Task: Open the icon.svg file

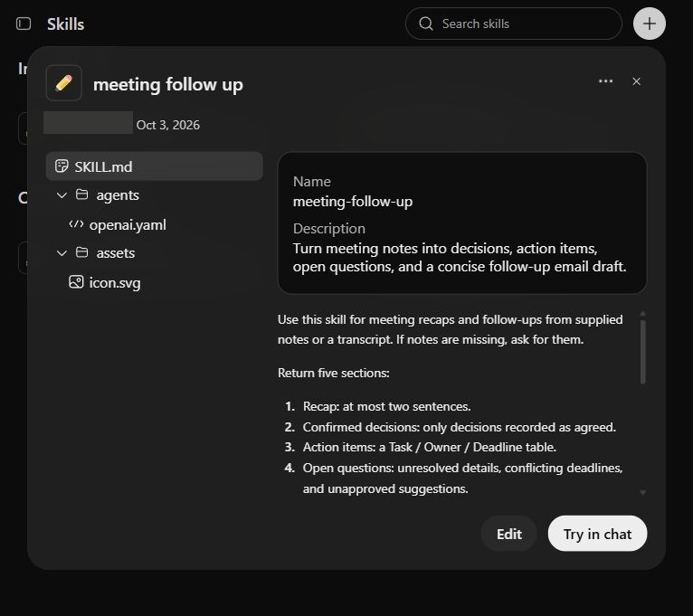Action: 115,283
